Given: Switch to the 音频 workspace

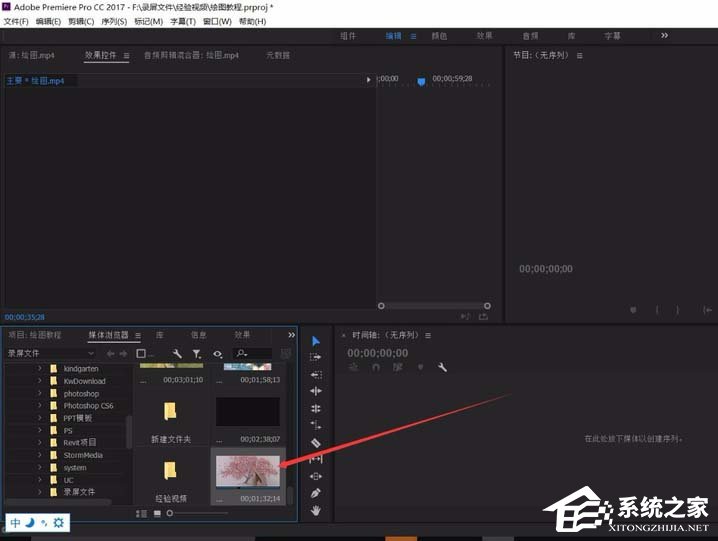Looking at the screenshot, I should click(x=530, y=36).
